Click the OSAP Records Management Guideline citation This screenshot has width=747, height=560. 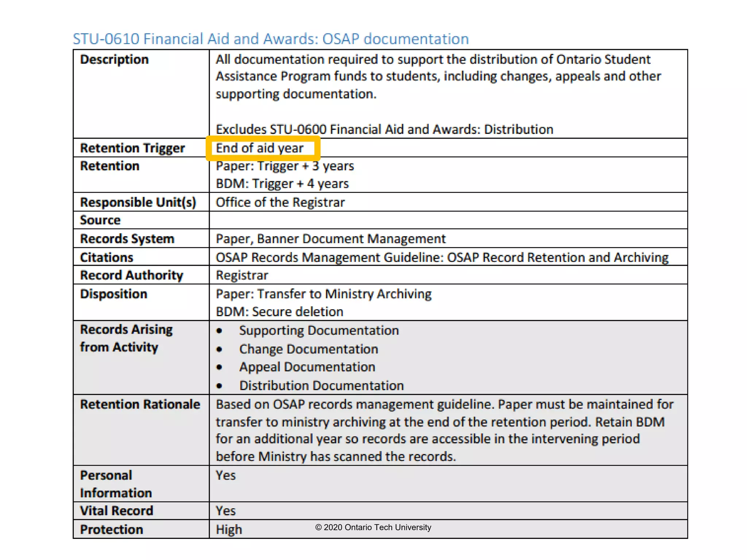(442, 257)
